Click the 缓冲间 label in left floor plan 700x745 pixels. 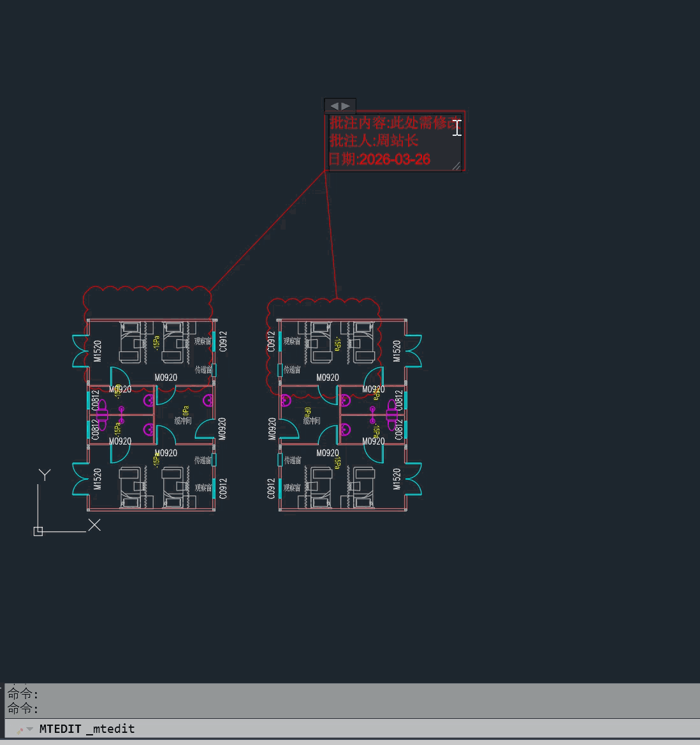pyautogui.click(x=183, y=421)
